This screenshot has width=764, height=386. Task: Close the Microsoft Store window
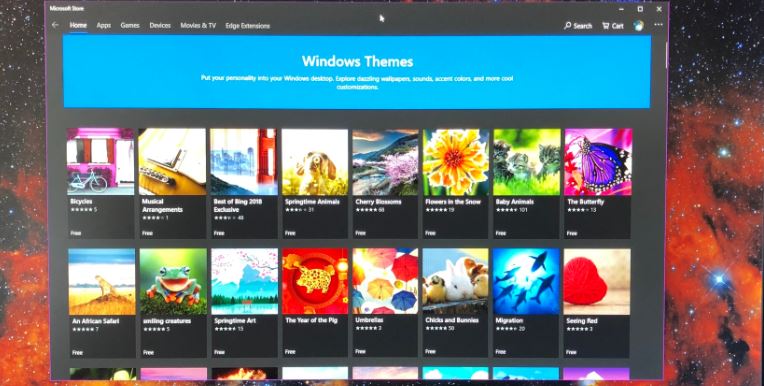click(659, 9)
